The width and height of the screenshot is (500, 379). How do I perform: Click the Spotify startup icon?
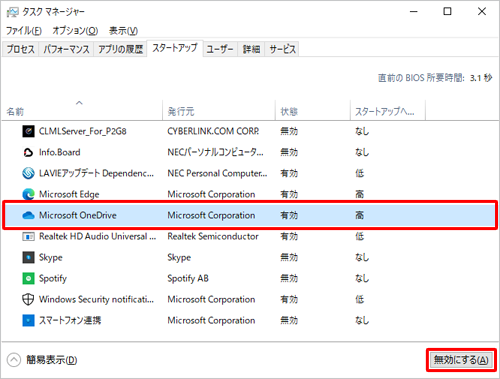pos(28,278)
